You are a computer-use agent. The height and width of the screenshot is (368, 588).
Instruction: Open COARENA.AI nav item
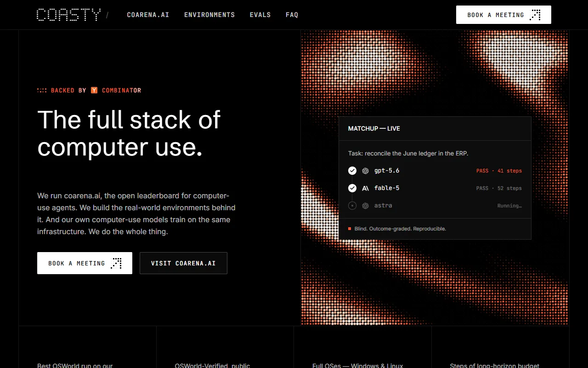click(x=148, y=15)
